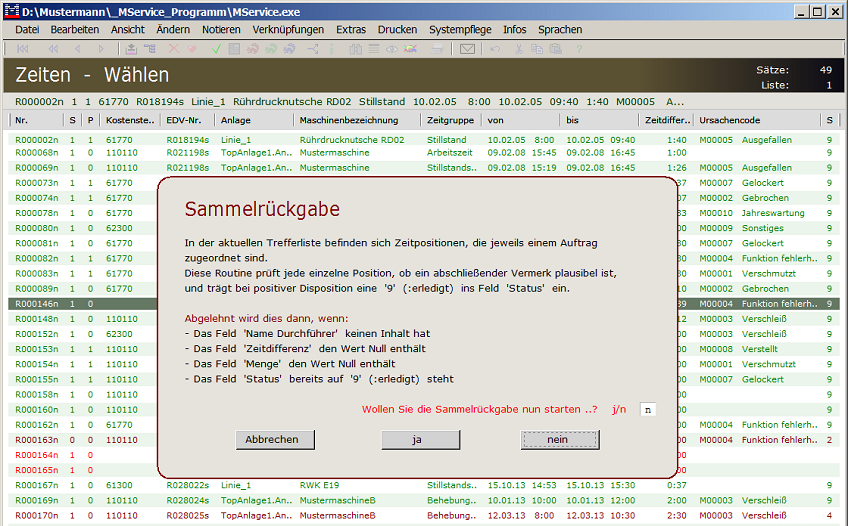Screen dimensions: 848x526
Task: Click the green checkmark toolbar icon
Action: point(216,48)
